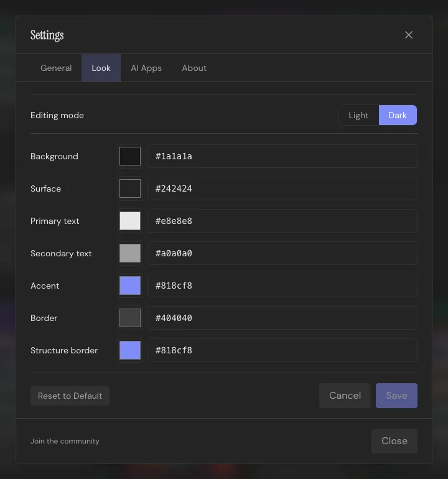The width and height of the screenshot is (448, 479).
Task: Click the Structure border label
Action: point(64,350)
